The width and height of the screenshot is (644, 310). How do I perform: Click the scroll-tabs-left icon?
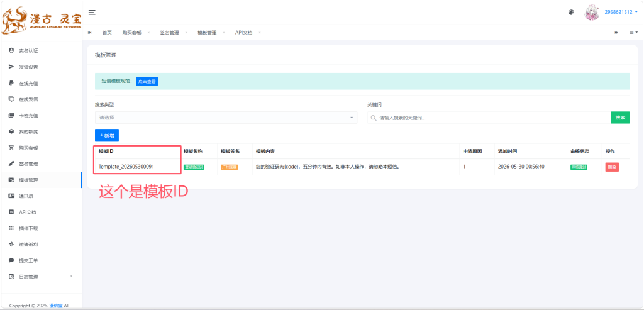coord(89,33)
